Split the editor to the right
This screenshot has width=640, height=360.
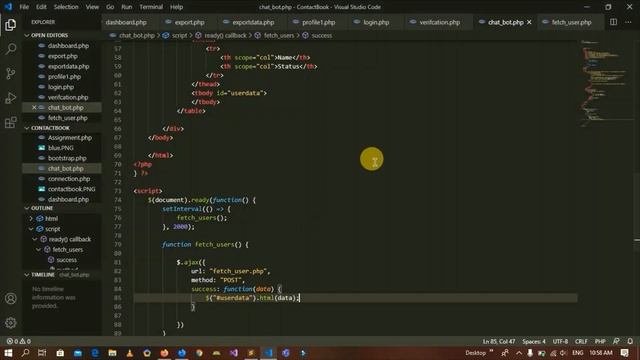[x=613, y=22]
